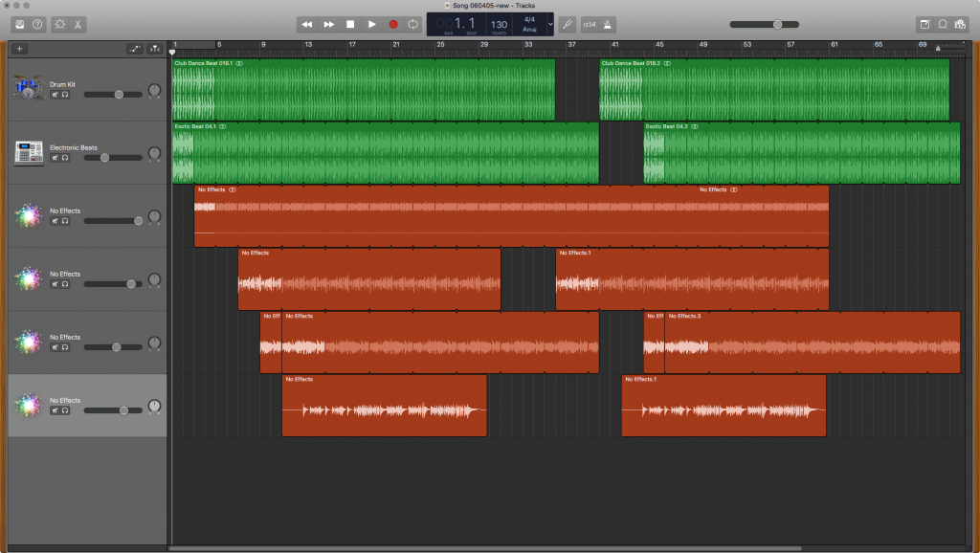Solo the highlighted No Effects track

tap(64, 410)
